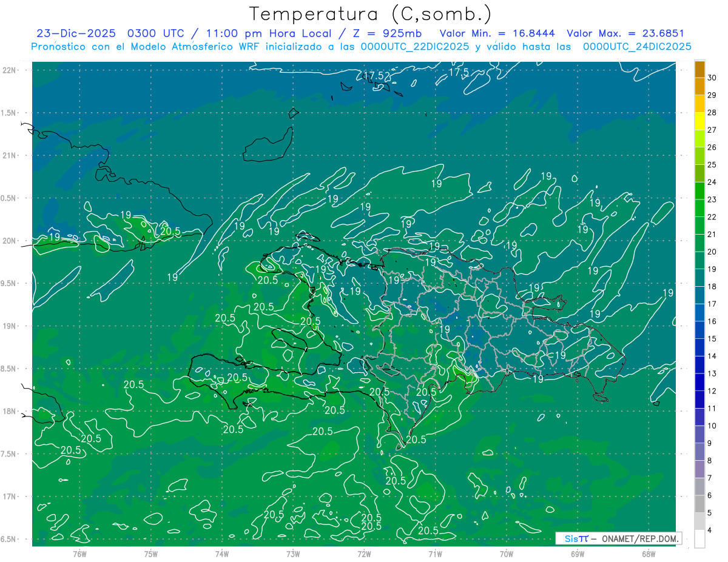Click the '76W' longitude label

pyautogui.click(x=79, y=554)
